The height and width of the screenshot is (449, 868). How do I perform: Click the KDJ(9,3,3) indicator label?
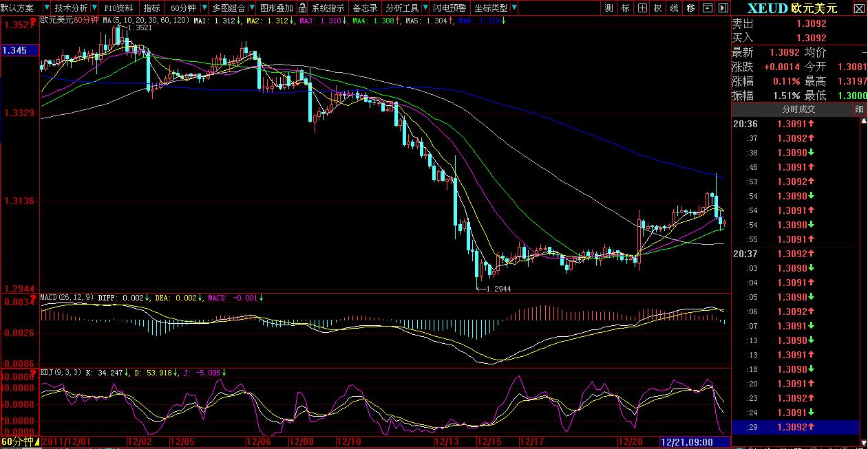coord(61,372)
